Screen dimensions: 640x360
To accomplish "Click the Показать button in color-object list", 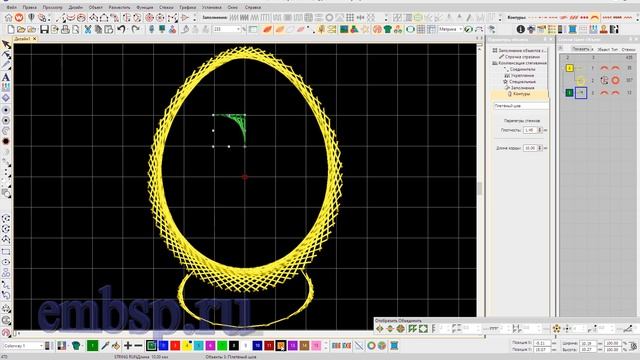I will click(581, 49).
